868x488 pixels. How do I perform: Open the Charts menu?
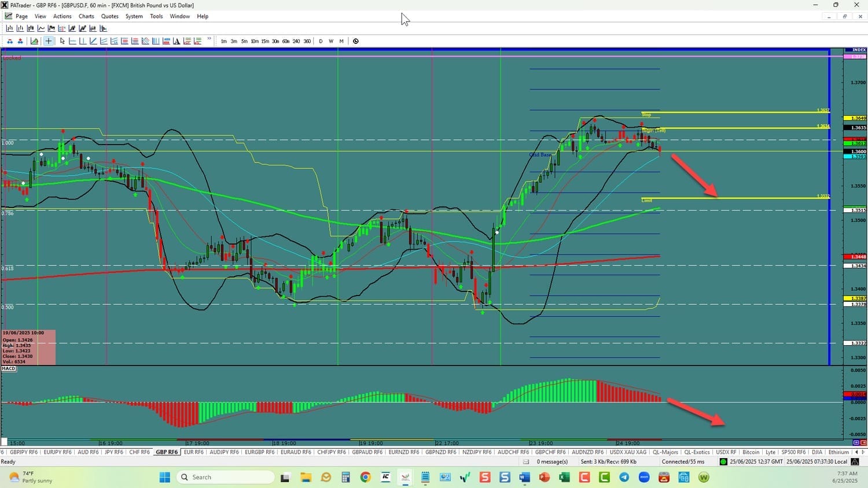[x=86, y=16]
